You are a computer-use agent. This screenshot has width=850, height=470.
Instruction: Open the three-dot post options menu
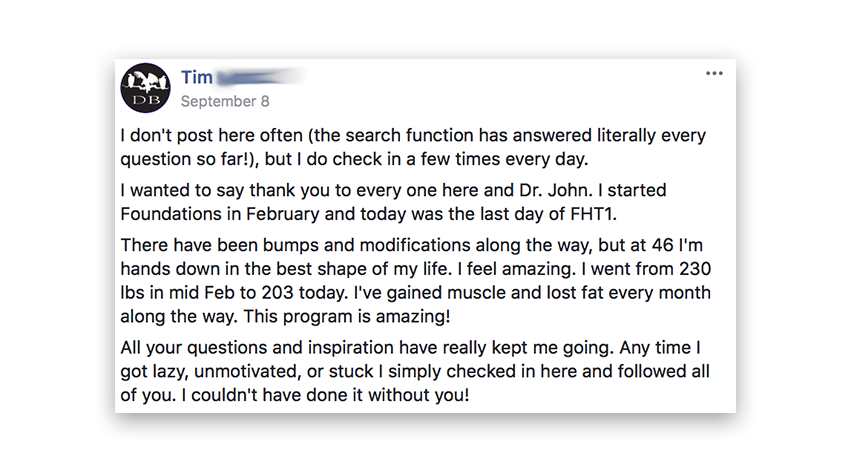(713, 74)
